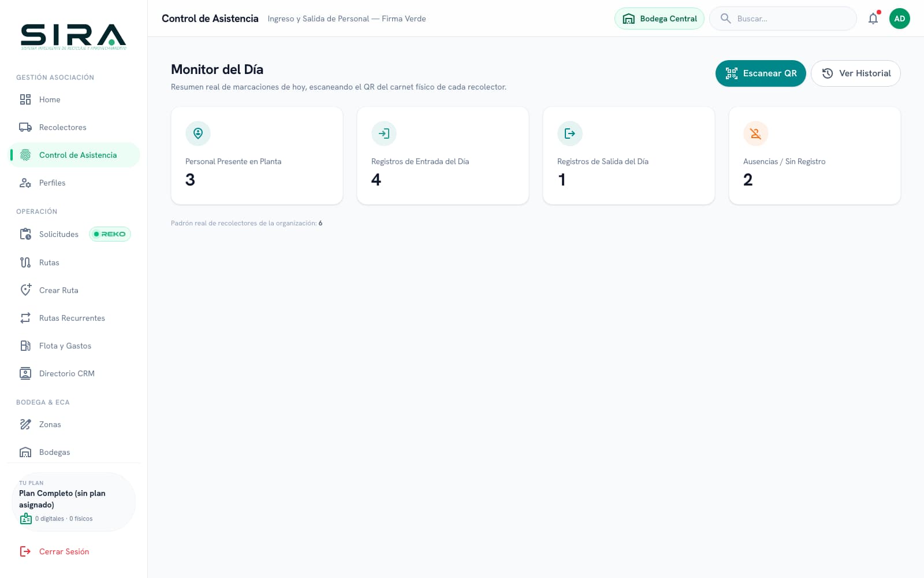Click the Ausencias person-off icon
This screenshot has width=924, height=578.
[756, 134]
